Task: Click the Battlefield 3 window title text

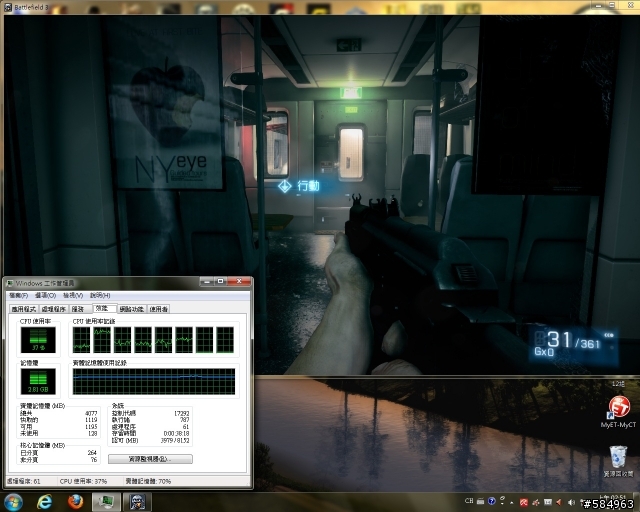Action: pyautogui.click(x=31, y=7)
